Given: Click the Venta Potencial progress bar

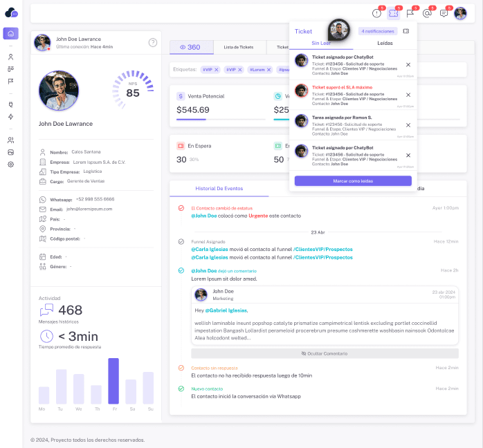Looking at the screenshot, I should 221,120.
